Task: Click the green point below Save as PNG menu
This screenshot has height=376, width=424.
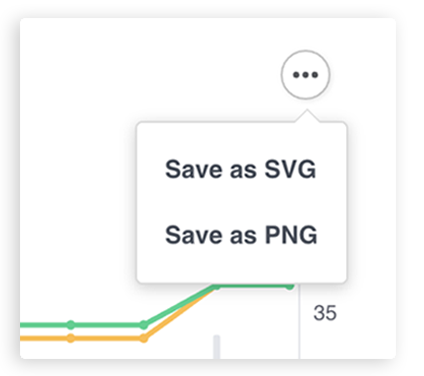Action: [290, 286]
